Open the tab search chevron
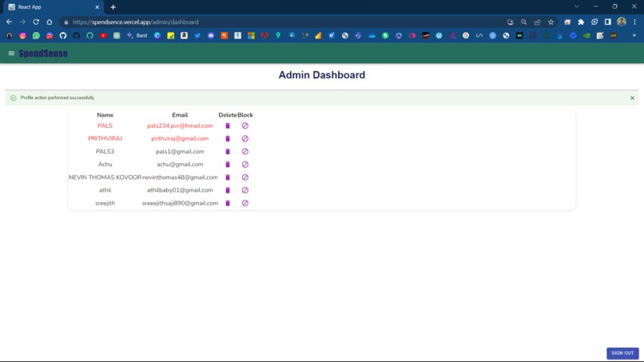 577,6
